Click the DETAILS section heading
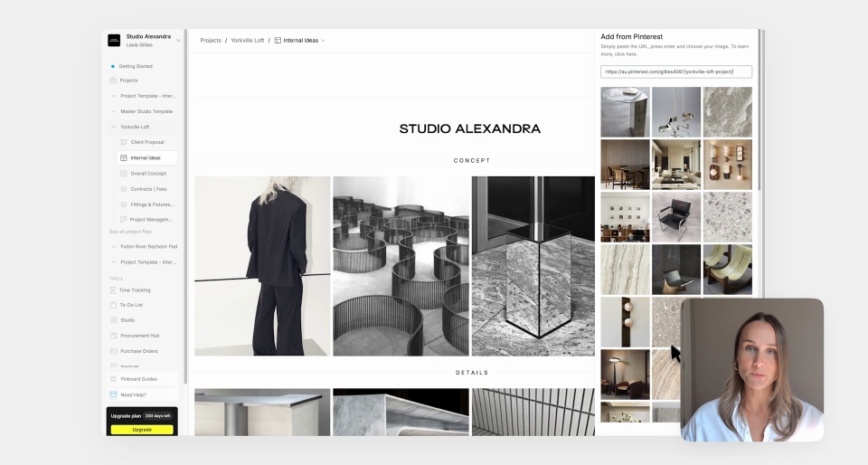868x465 pixels. pos(472,373)
